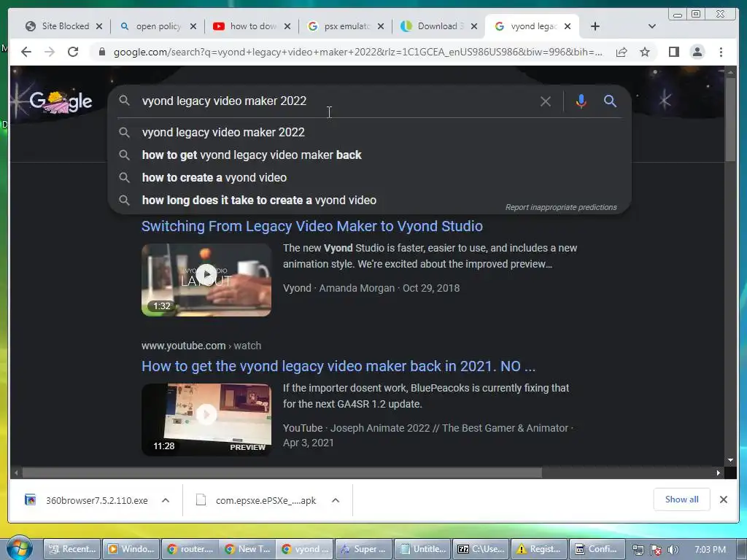Close the vyond legacy tab
Screen dimensions: 747x560
568,26
